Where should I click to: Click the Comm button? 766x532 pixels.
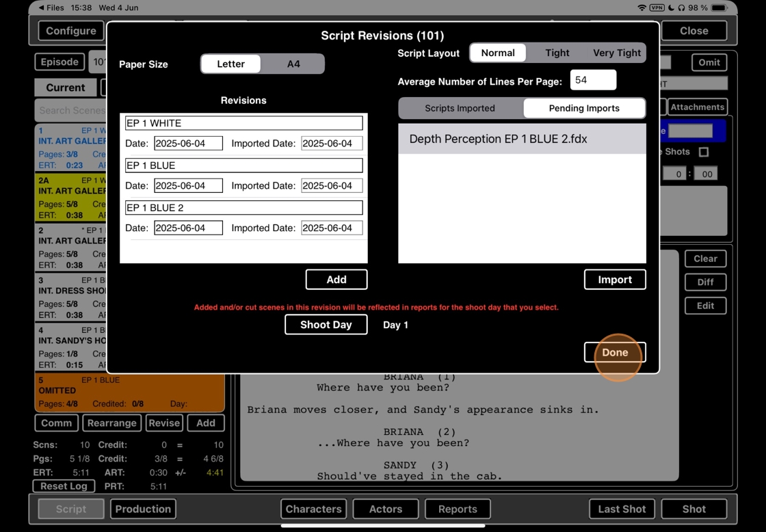click(56, 423)
